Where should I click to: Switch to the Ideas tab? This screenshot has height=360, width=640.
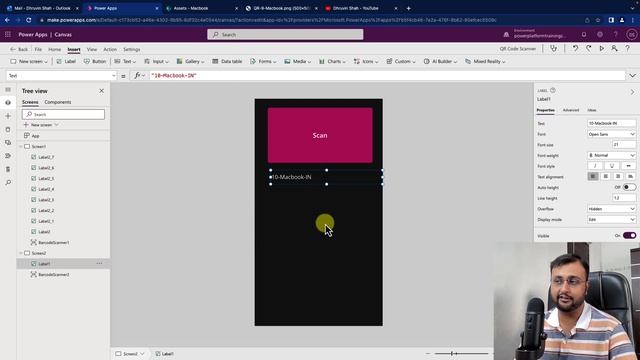[x=592, y=110]
